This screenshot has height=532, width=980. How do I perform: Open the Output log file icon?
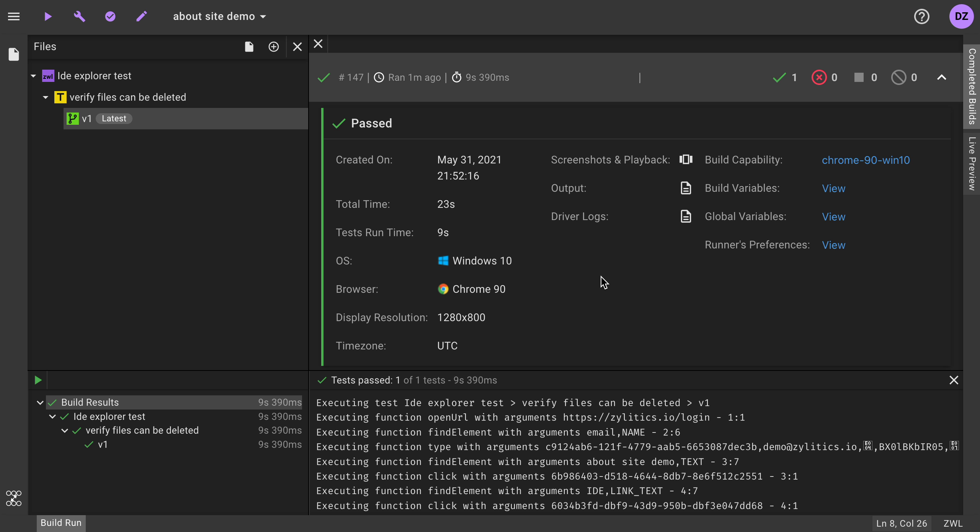click(x=686, y=188)
